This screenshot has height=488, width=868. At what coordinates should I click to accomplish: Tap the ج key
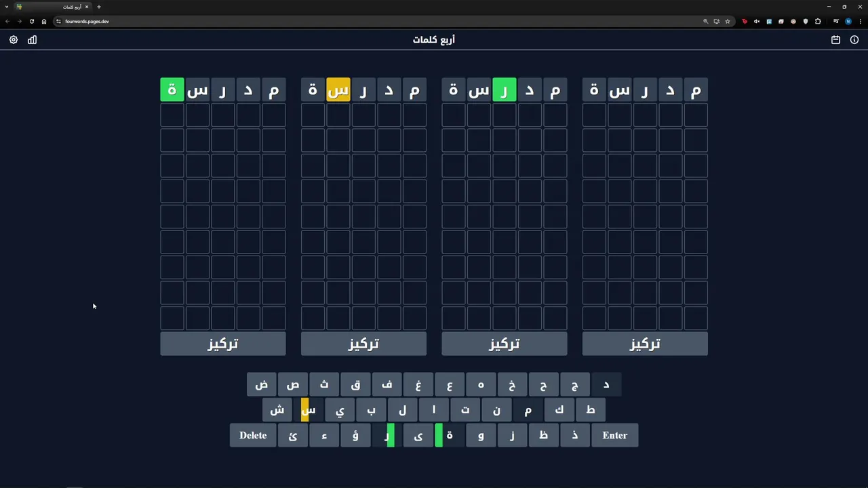coord(575,385)
